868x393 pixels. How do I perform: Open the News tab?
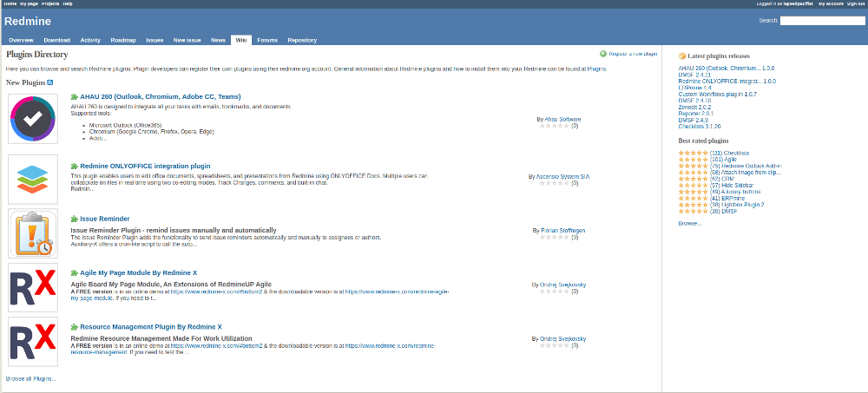click(x=218, y=41)
